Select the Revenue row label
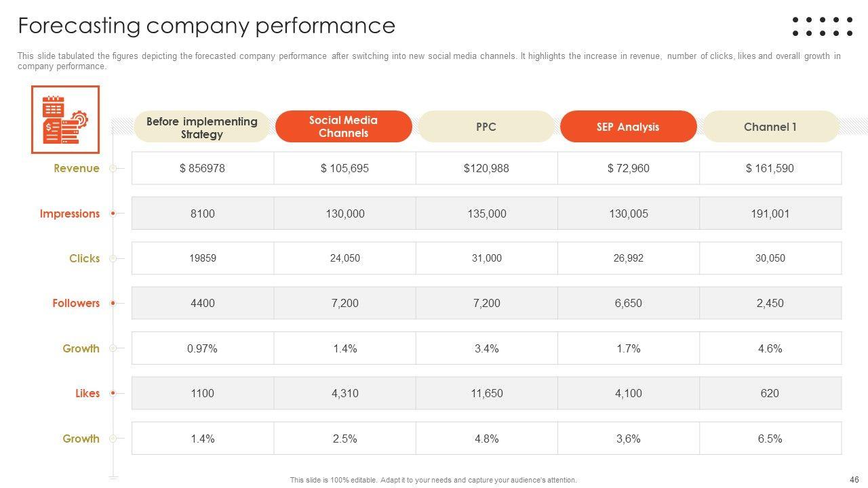Screen dimensions: 868x488 pyautogui.click(x=77, y=168)
